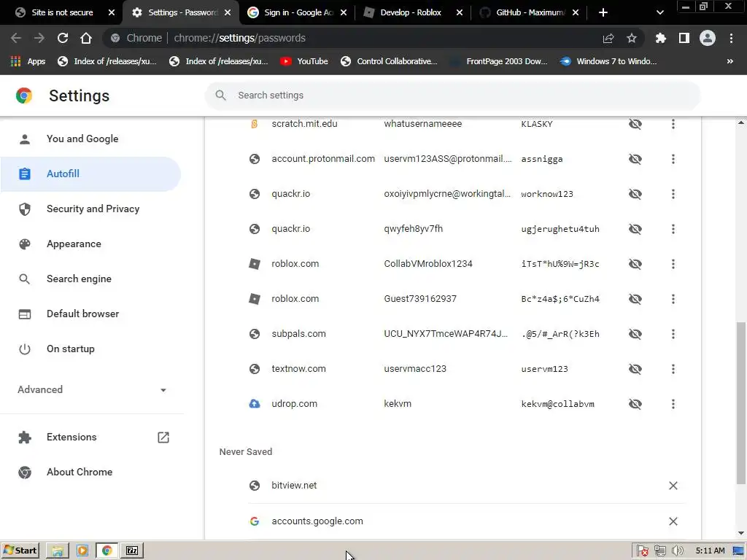This screenshot has width=747, height=560.
Task: Open Windows Explorer from taskbar
Action: pyautogui.click(x=58, y=551)
